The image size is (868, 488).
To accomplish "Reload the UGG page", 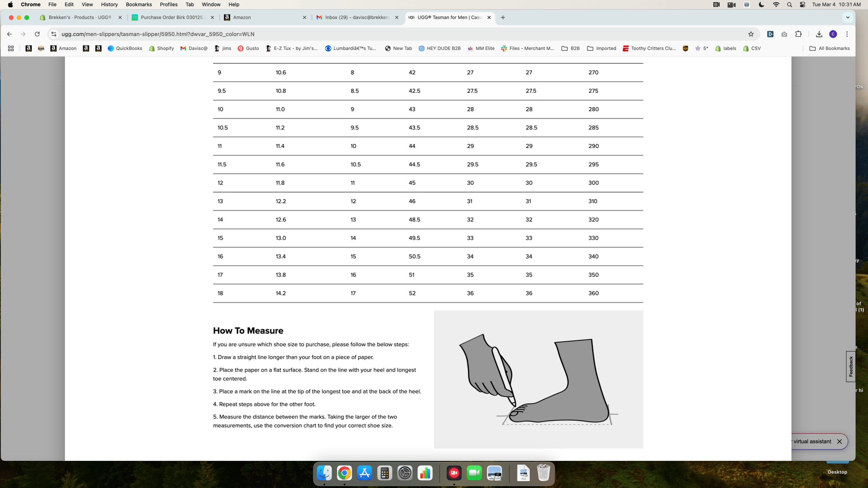I will 37,34.
